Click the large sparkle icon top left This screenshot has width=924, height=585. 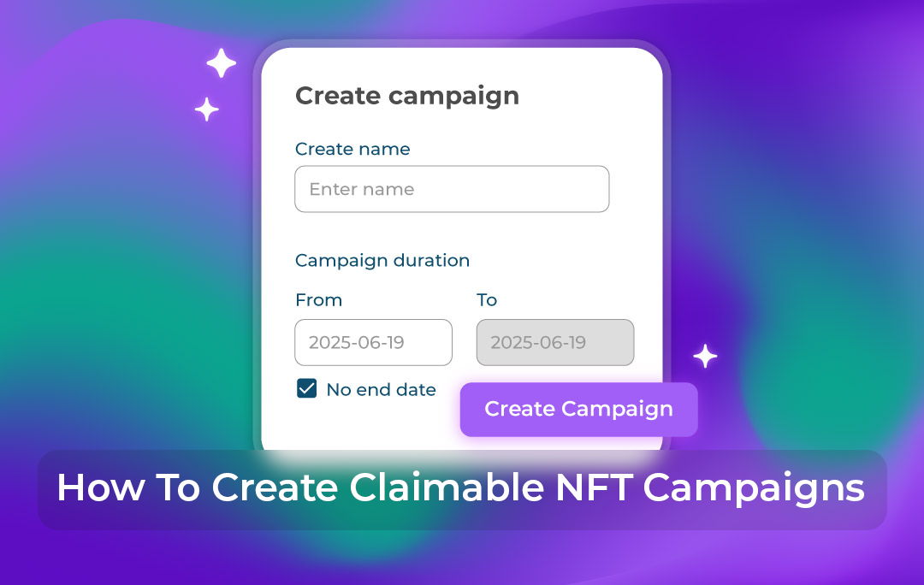point(221,62)
